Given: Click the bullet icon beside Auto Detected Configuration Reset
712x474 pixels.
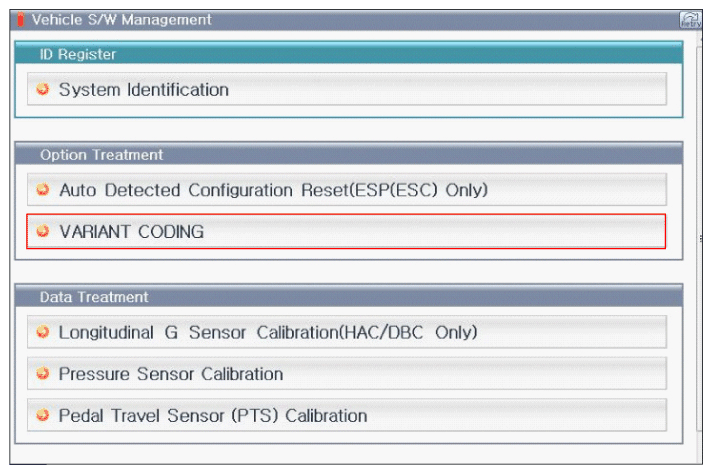Looking at the screenshot, I should click(43, 189).
